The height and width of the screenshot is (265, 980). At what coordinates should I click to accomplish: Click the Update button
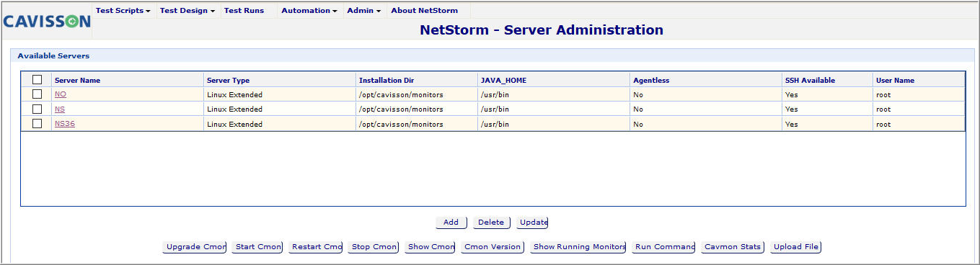(534, 223)
